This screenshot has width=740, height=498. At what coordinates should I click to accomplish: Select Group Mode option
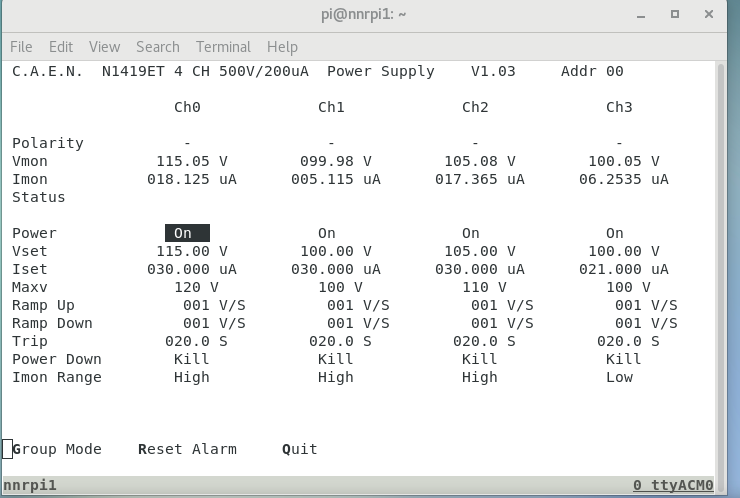[x=57, y=449]
